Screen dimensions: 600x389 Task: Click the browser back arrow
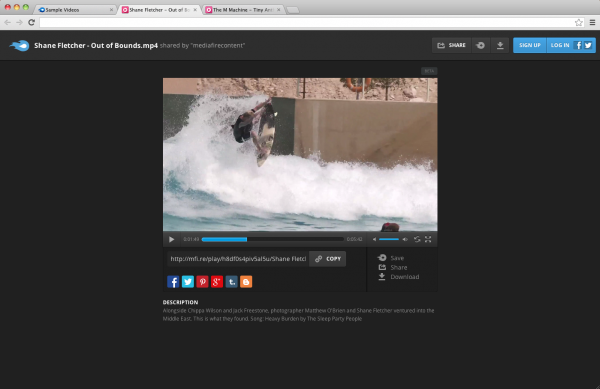(8, 23)
